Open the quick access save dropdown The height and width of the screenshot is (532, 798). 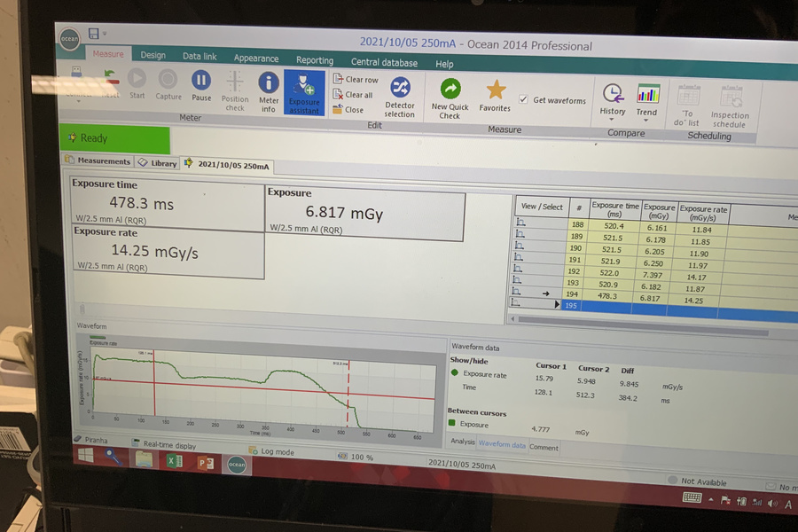pyautogui.click(x=105, y=35)
